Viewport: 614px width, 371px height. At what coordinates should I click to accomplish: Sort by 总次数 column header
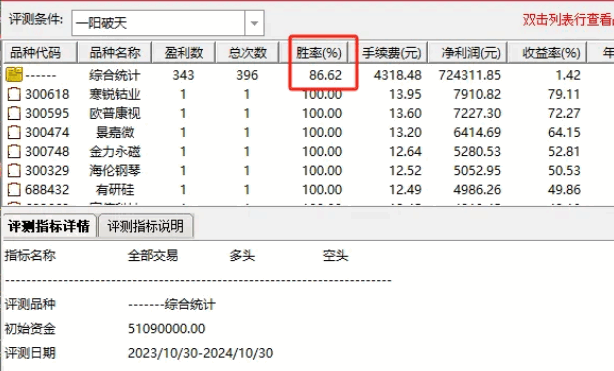(247, 52)
